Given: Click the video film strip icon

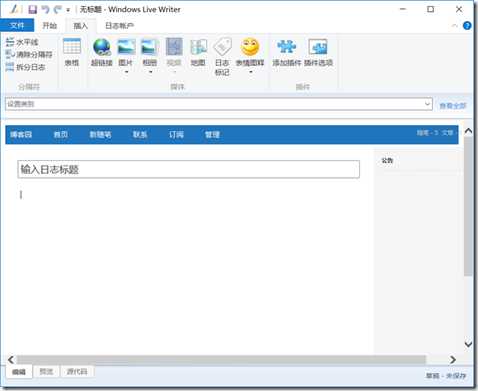Looking at the screenshot, I should coord(174,47).
